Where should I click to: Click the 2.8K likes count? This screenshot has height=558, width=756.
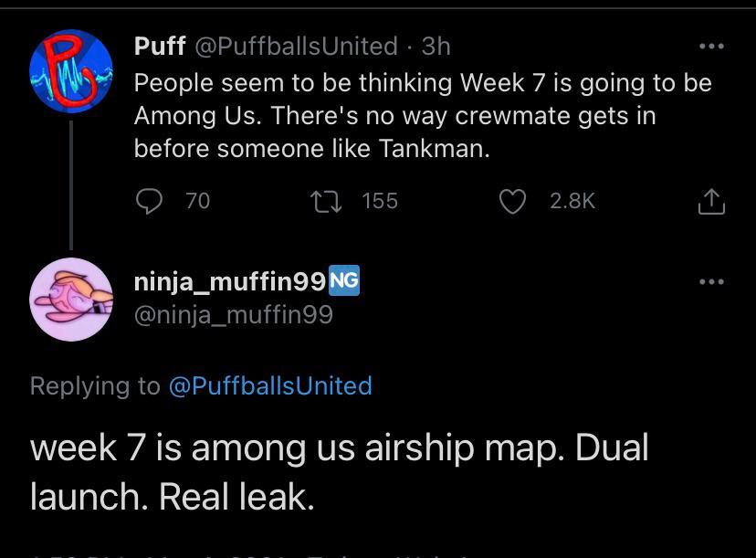[x=572, y=201]
